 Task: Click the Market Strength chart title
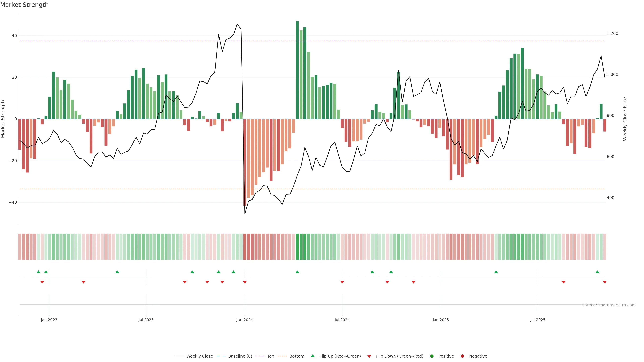[24, 5]
